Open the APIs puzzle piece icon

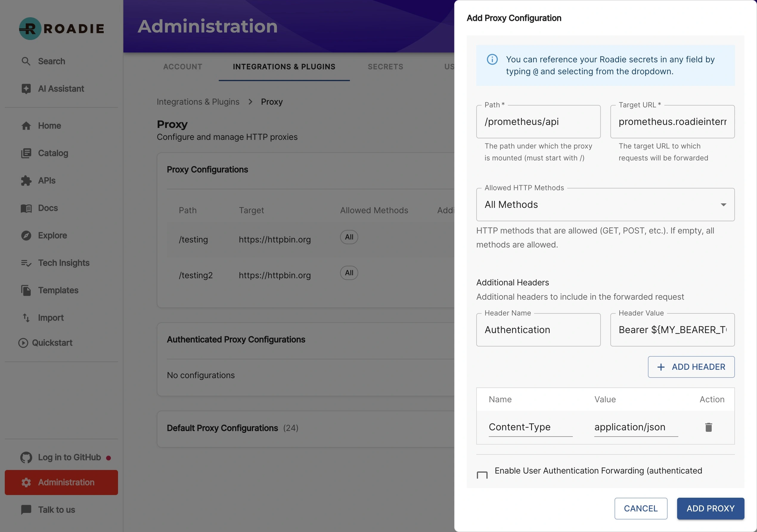click(x=26, y=180)
